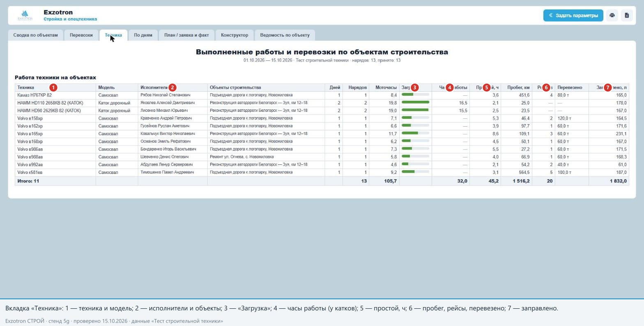Click the «Ремонт ул. Огнева, с. Новожиловка» cell
This screenshot has height=326, width=644.
click(266, 157)
